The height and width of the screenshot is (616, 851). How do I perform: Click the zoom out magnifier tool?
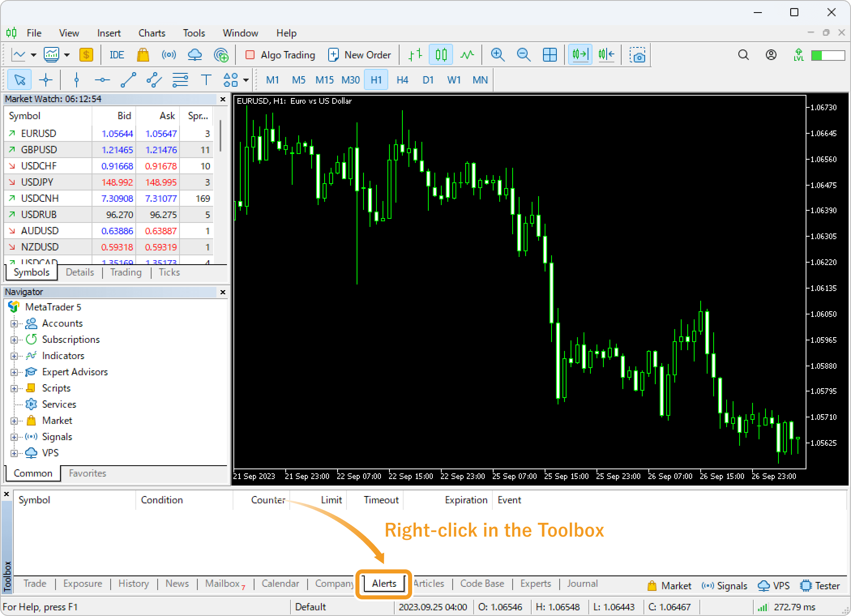click(522, 55)
